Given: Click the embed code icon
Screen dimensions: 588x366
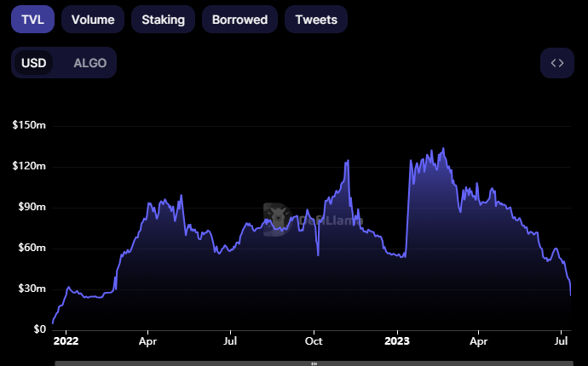Looking at the screenshot, I should point(556,63).
